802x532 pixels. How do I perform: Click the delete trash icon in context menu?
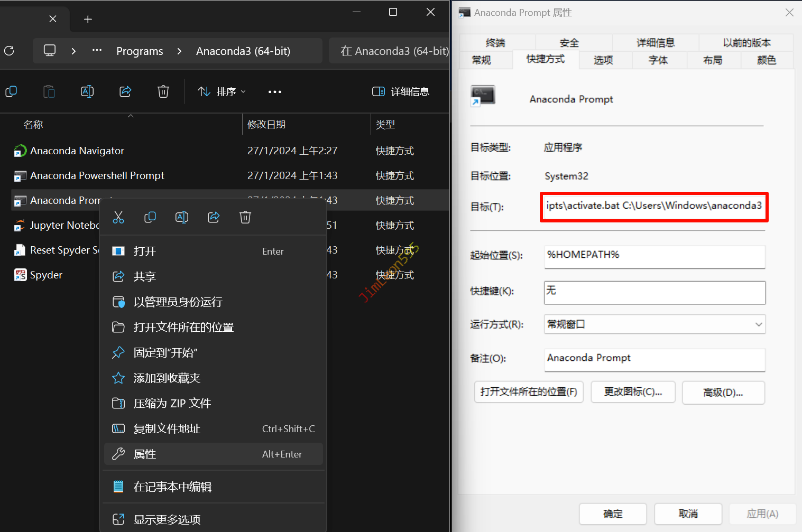(245, 217)
